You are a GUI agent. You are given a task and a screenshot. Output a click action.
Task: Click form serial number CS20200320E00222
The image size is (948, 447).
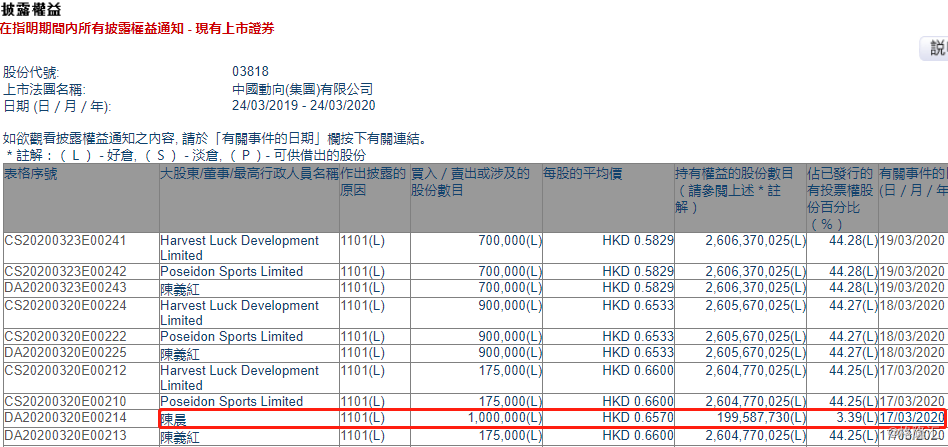point(65,336)
